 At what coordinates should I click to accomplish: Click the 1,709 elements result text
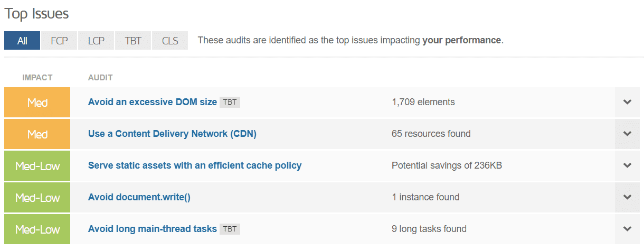(x=423, y=102)
